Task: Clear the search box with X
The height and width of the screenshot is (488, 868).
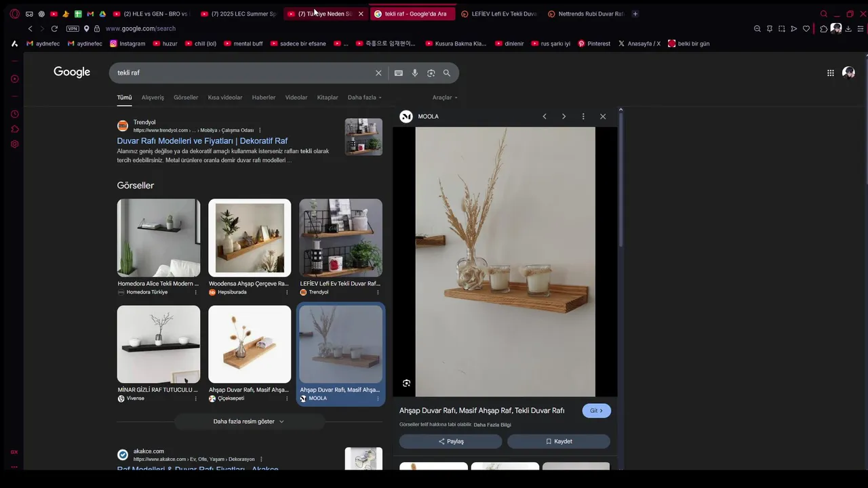Action: 378,73
